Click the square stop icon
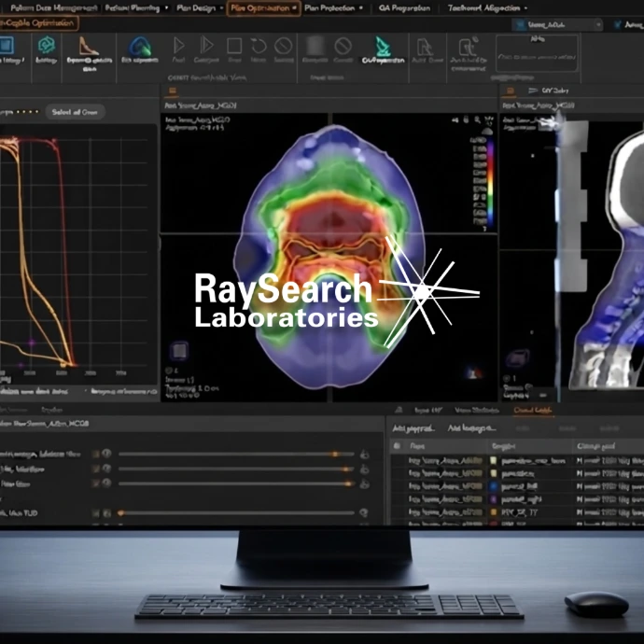This screenshot has width=644, height=644. [x=234, y=46]
